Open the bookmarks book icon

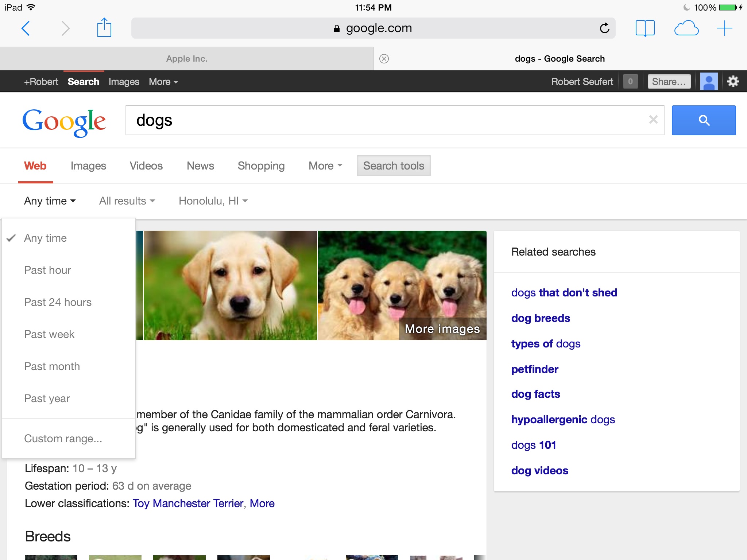[645, 28]
